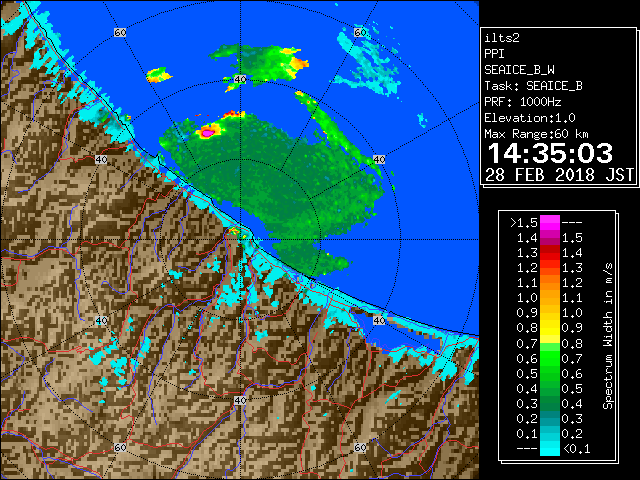This screenshot has width=640, height=480.
Task: Click the '---' label beside the >1.5 entry
Action: 572,223
